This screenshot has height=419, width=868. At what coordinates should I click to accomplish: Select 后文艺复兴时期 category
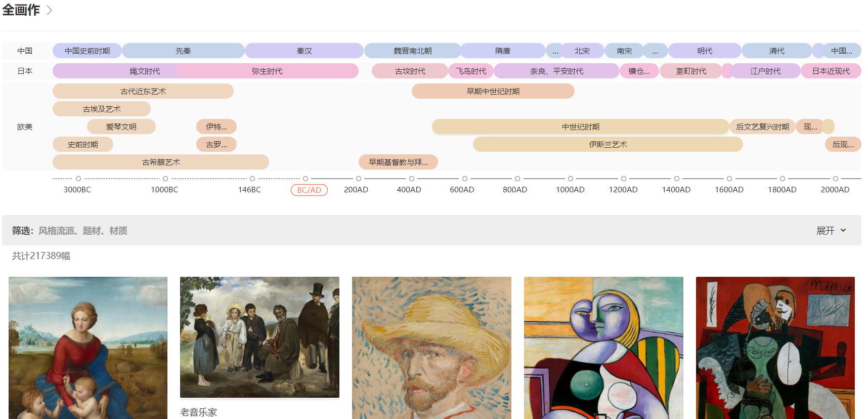click(x=762, y=127)
